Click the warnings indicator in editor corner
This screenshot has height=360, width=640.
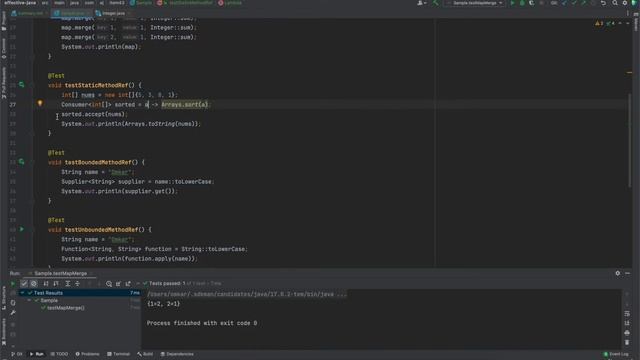point(599,23)
